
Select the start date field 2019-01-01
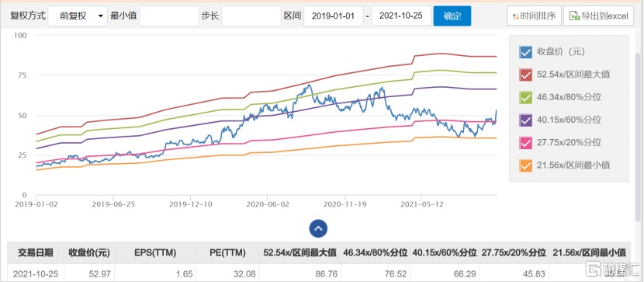coord(334,16)
